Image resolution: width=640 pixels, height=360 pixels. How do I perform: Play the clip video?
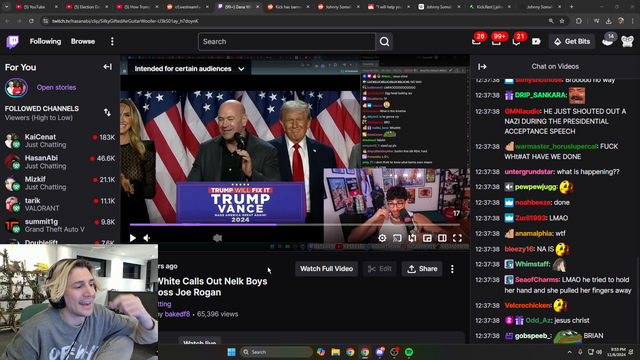(133, 238)
